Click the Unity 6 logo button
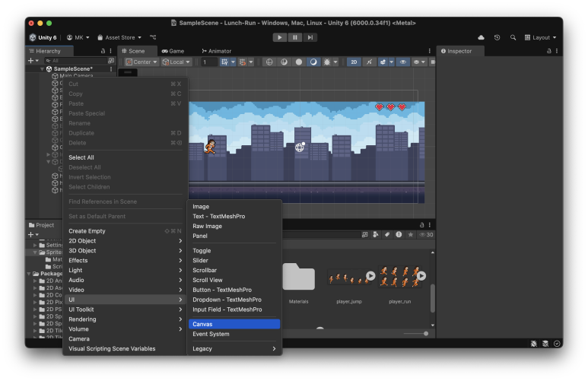The width and height of the screenshot is (588, 381). (43, 37)
